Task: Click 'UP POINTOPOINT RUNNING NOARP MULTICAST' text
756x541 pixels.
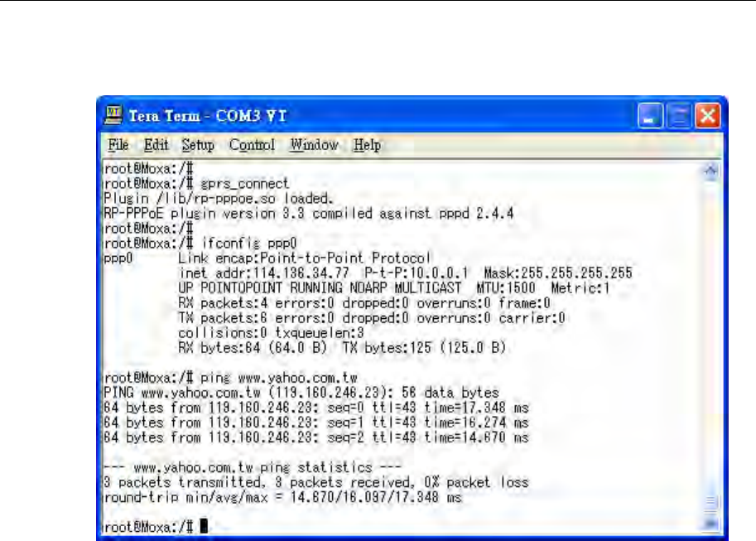Action: point(320,288)
